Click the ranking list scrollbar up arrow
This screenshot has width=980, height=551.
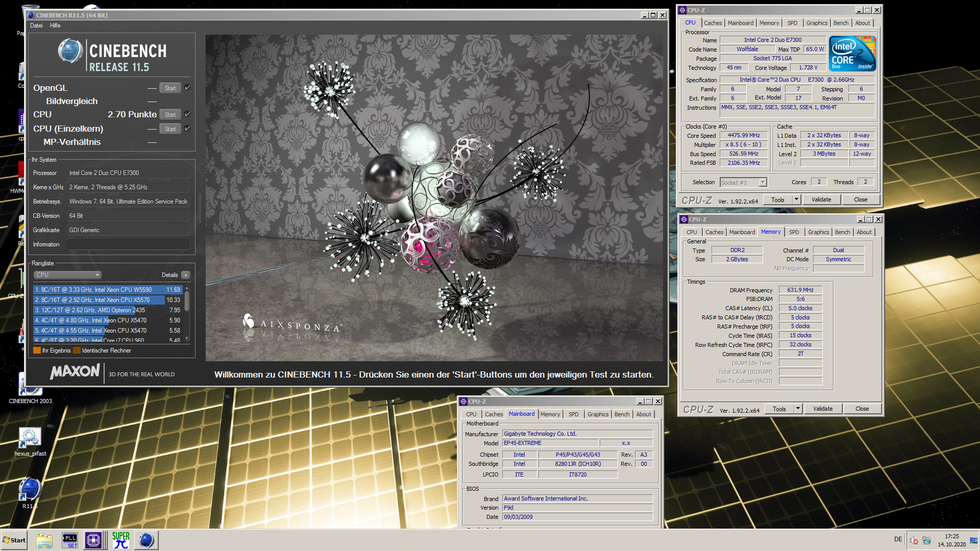coord(187,288)
